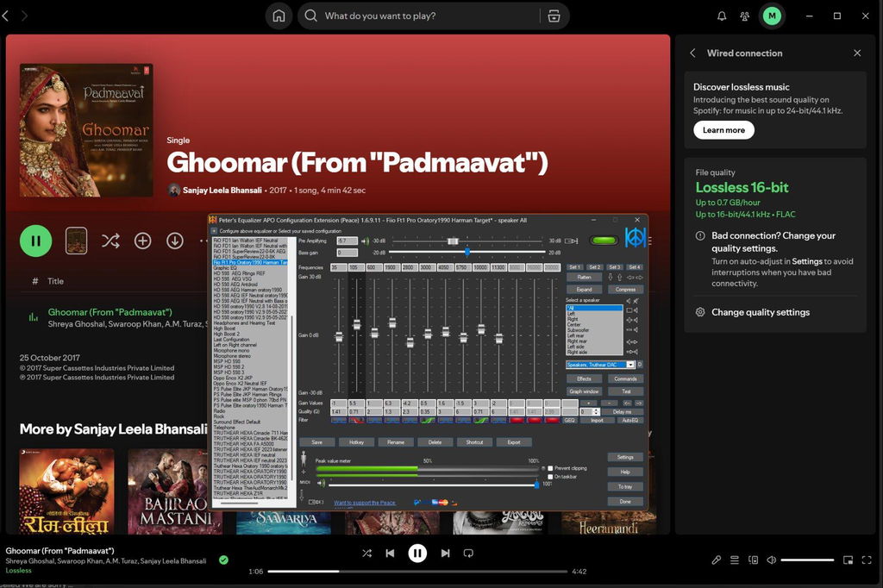Open Change quality settings
The image size is (883, 588).
[761, 312]
